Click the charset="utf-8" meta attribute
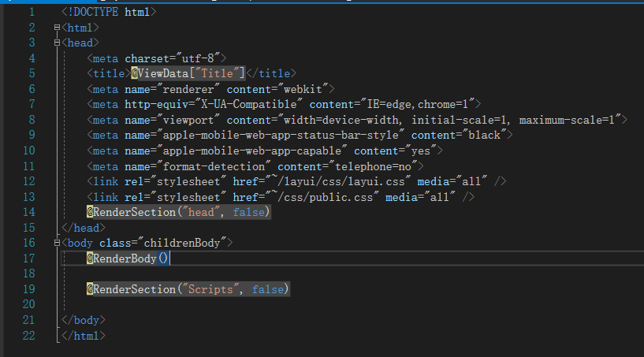This screenshot has height=357, width=644. 173,58
